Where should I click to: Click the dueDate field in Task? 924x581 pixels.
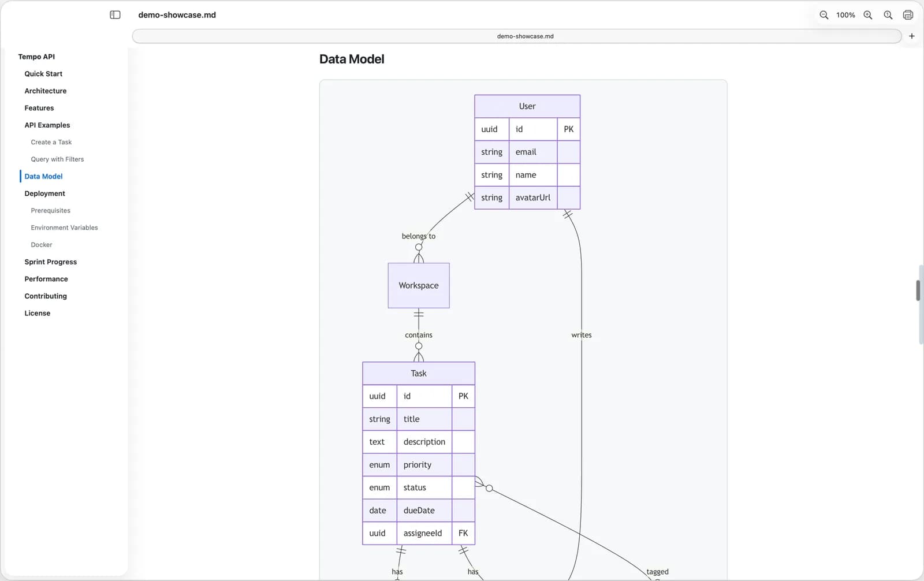(424, 511)
